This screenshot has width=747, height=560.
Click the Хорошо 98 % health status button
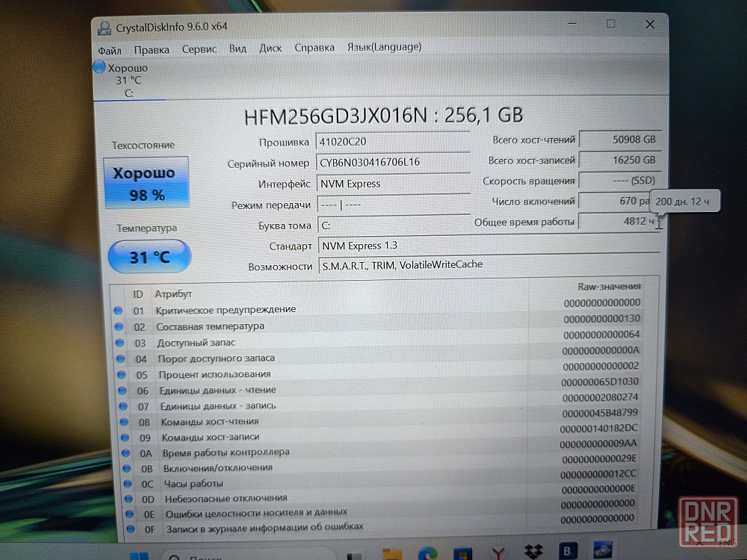[146, 184]
